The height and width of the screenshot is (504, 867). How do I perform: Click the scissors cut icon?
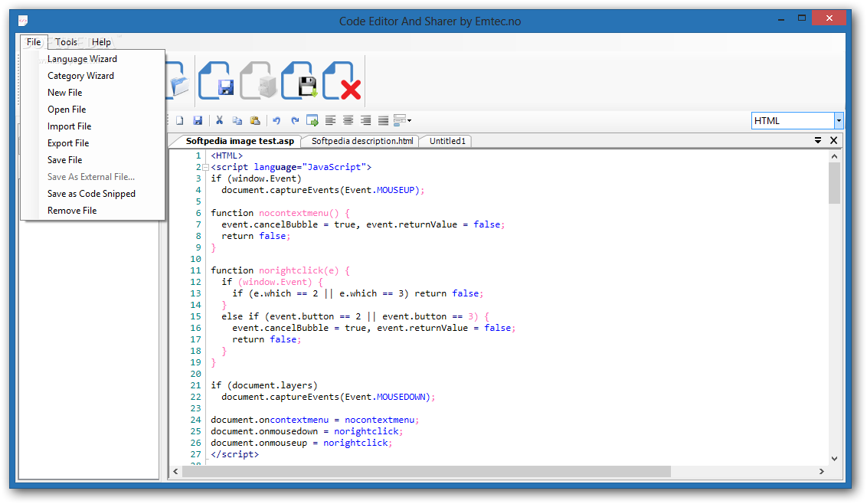pos(220,120)
